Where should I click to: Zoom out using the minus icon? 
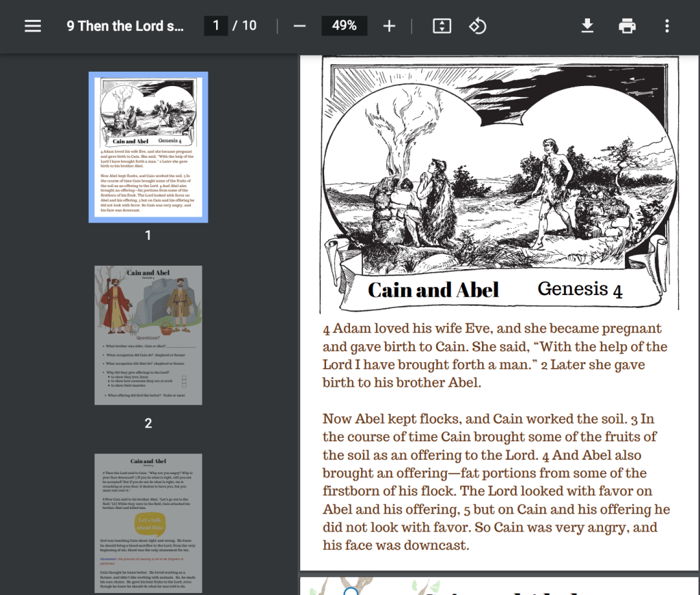coord(299,26)
